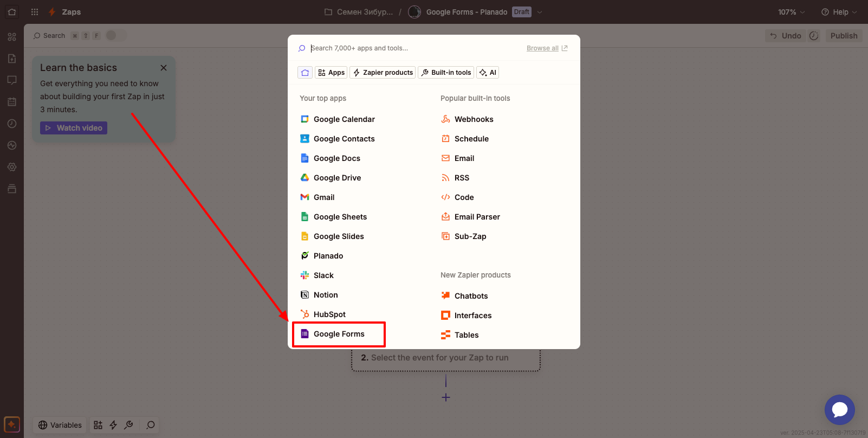Viewport: 868px width, 438px height.
Task: Open the sidebar settings gear icon
Action: 12,167
